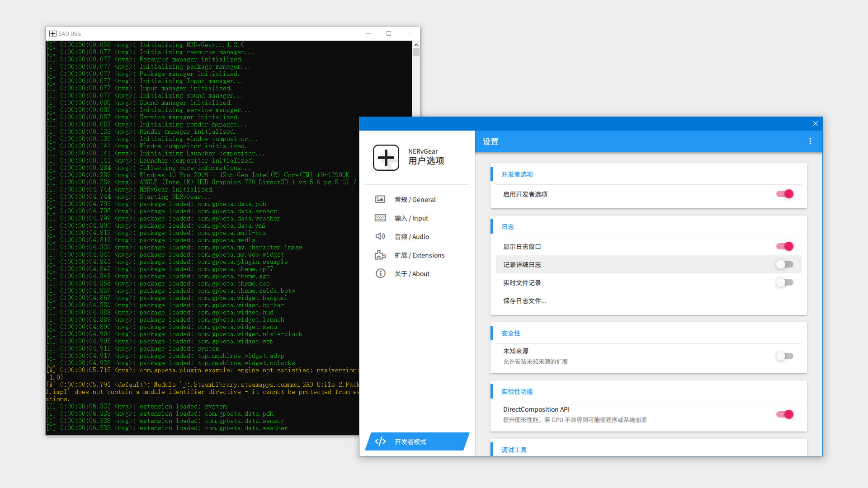Open the 关于 / About page

click(412, 274)
